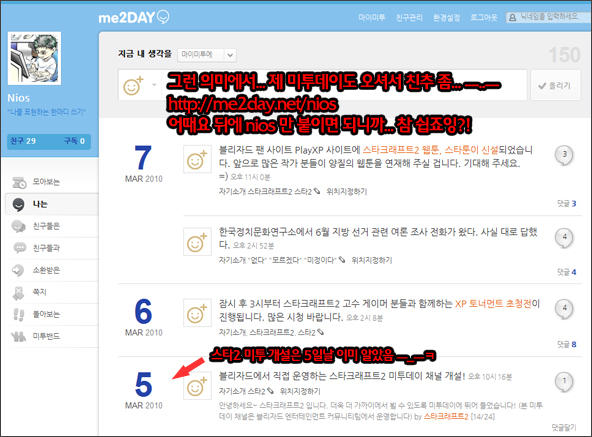Viewport: 592px width, 437px height.
Task: Click the emoticon icon on the 한국정치문화연구소 post
Action: click(x=197, y=242)
